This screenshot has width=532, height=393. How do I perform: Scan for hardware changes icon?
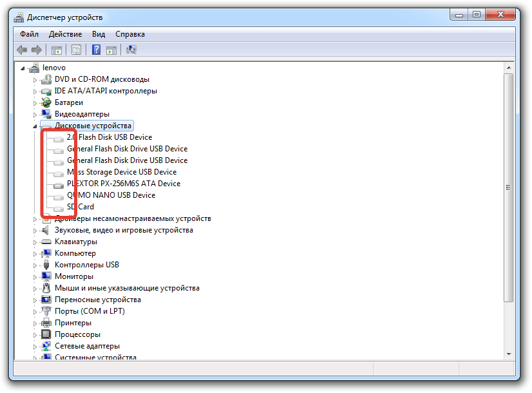[x=131, y=50]
